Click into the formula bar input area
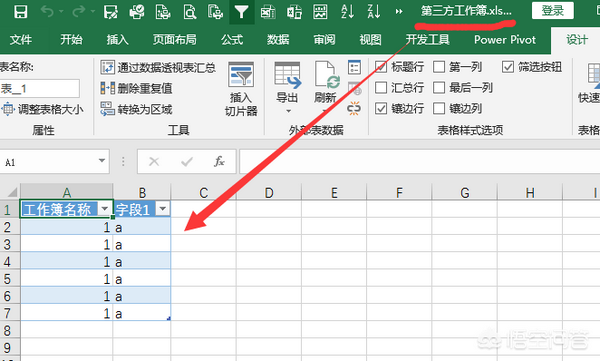 (419, 162)
